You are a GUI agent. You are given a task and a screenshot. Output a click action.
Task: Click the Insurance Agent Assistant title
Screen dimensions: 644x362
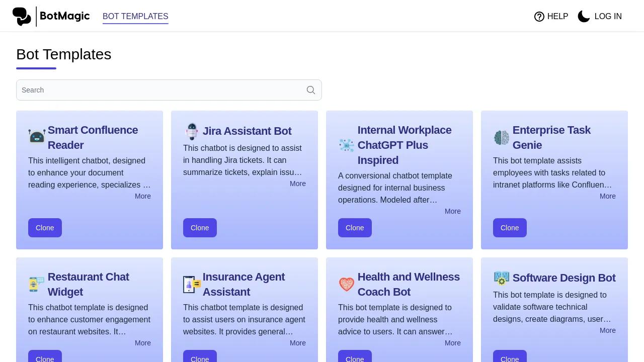click(x=244, y=284)
